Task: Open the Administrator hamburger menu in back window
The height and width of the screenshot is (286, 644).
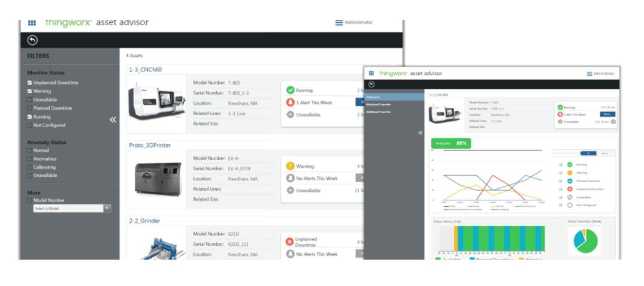Action: coord(339,23)
